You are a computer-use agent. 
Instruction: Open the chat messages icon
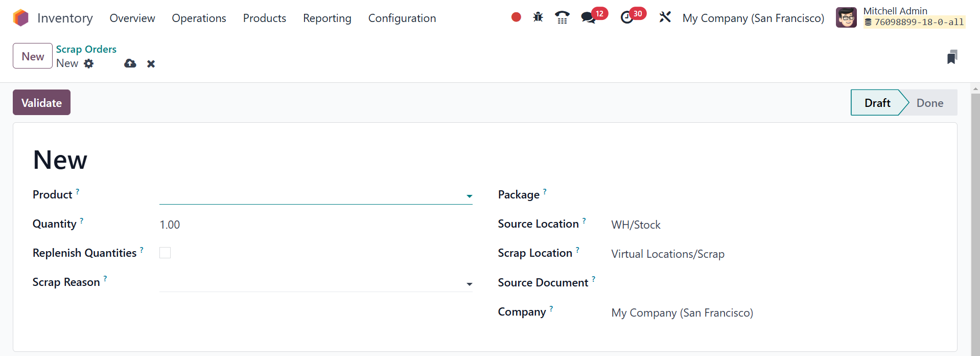pos(589,18)
